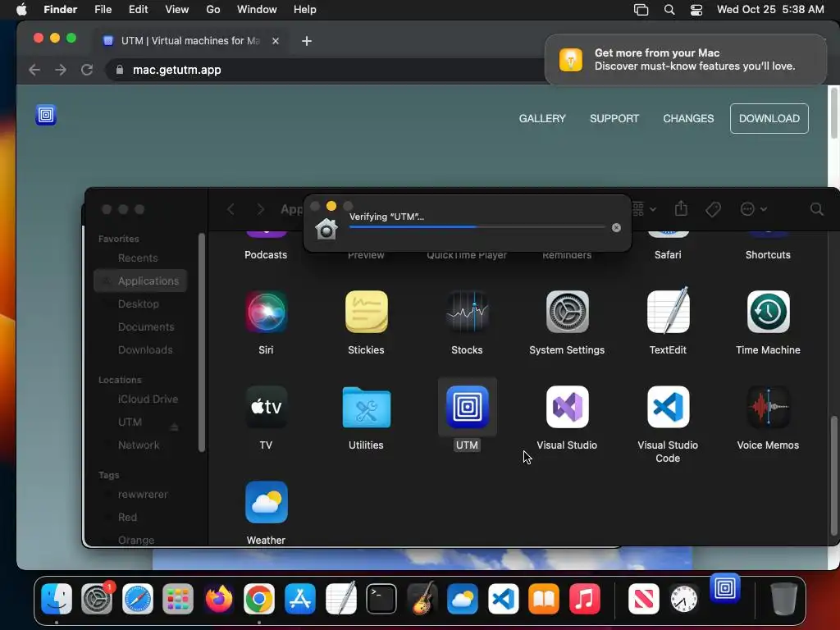Open the Help menu

pos(305,10)
